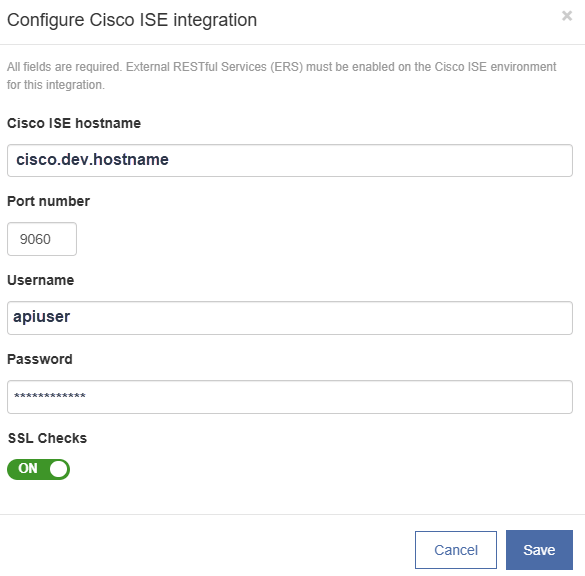
Task: Click into the masked Password field
Action: (x=290, y=397)
